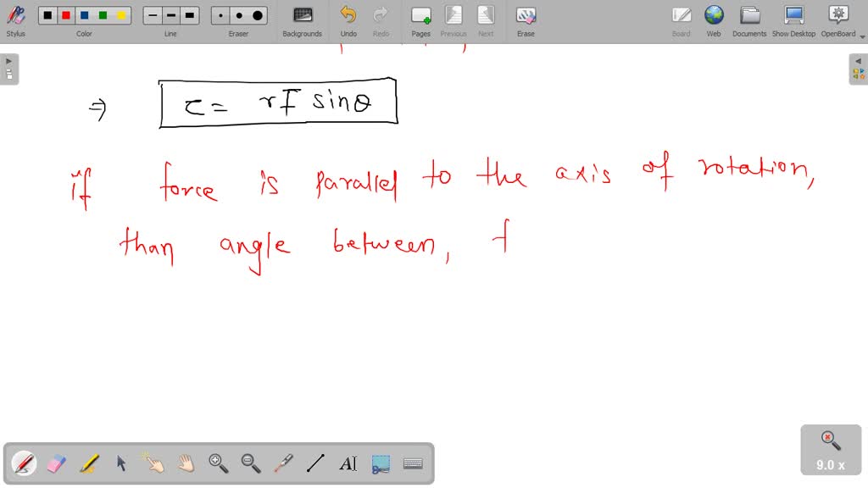Open the virtual keyboard
This screenshot has width=868, height=488.
click(413, 463)
